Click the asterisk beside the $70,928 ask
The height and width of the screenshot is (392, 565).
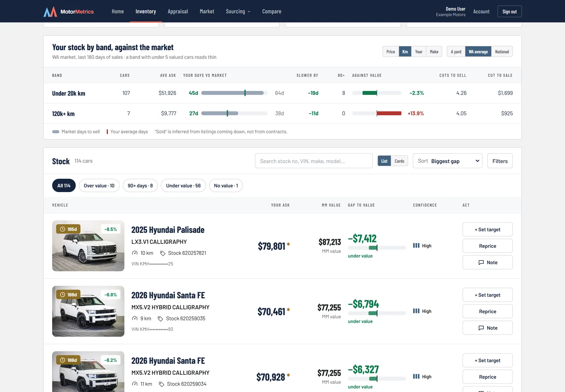(x=288, y=376)
